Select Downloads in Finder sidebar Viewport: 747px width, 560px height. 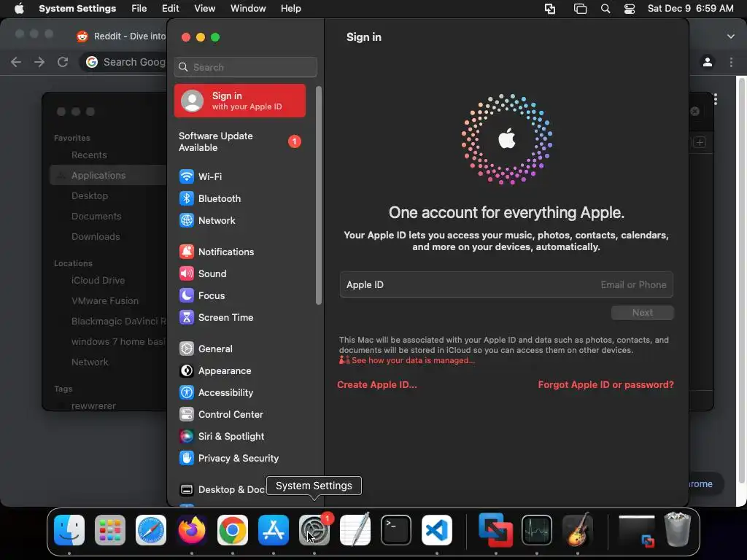96,236
